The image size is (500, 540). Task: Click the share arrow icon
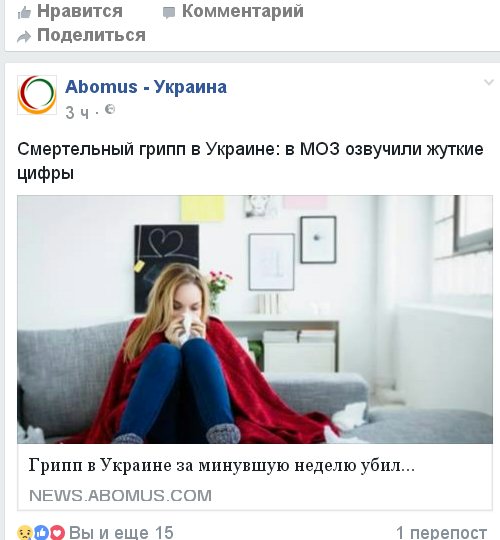(x=24, y=37)
